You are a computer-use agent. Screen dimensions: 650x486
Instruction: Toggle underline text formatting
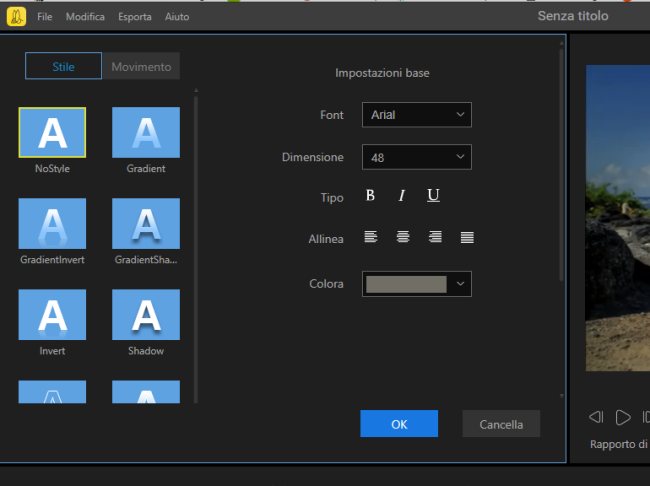[x=433, y=196]
